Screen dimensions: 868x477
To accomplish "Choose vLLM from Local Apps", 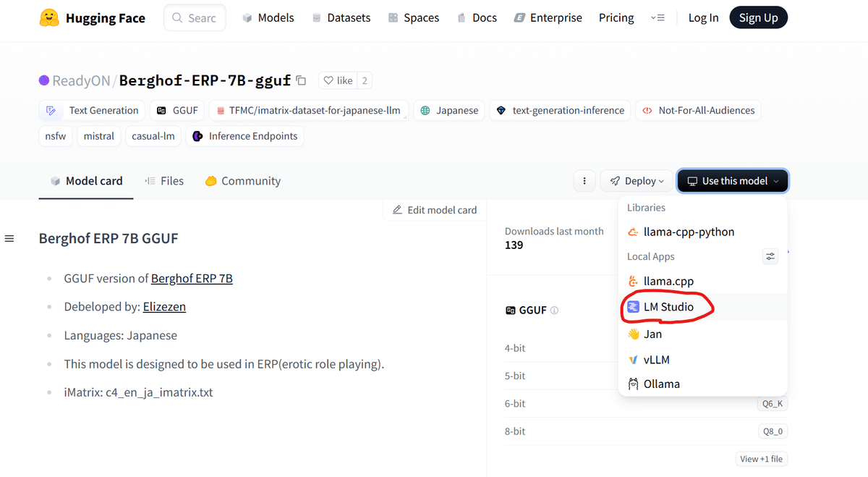I will pyautogui.click(x=702, y=359).
